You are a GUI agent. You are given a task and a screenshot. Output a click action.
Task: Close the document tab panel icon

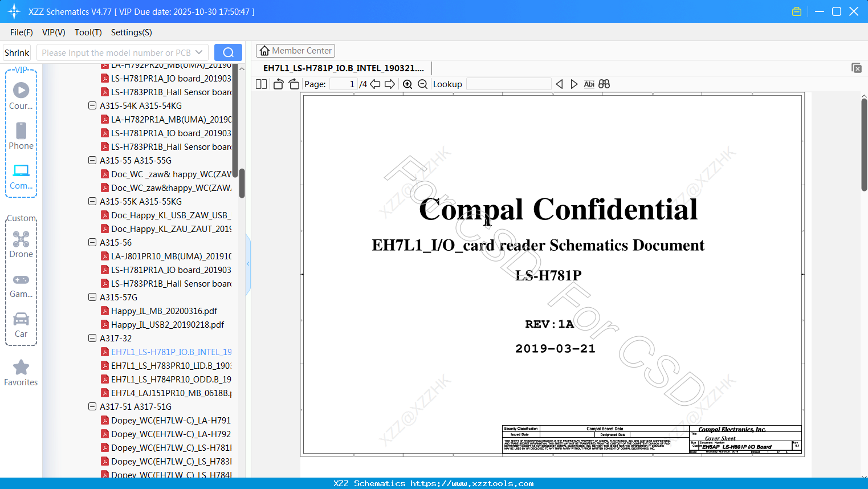pyautogui.click(x=856, y=68)
